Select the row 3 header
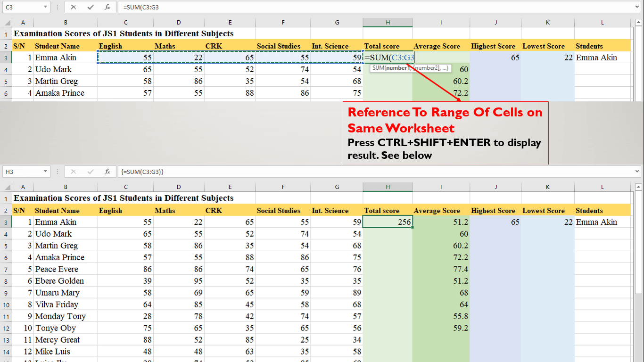The image size is (644, 362). click(6, 57)
